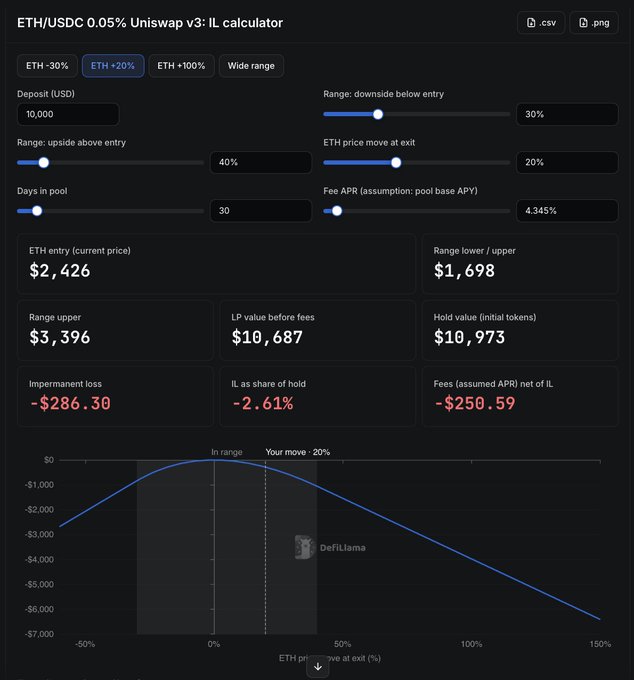
Task: Click IL as share of hold -2.61%
Action: point(262,404)
